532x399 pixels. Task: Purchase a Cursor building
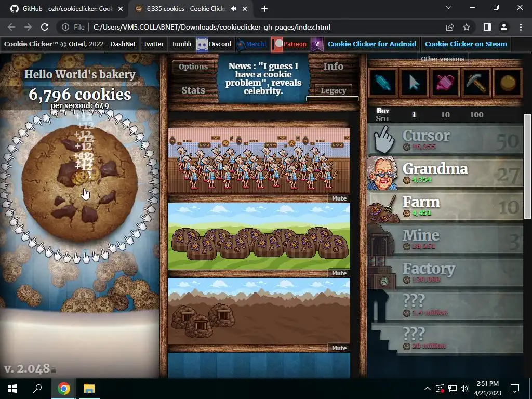tap(445, 140)
